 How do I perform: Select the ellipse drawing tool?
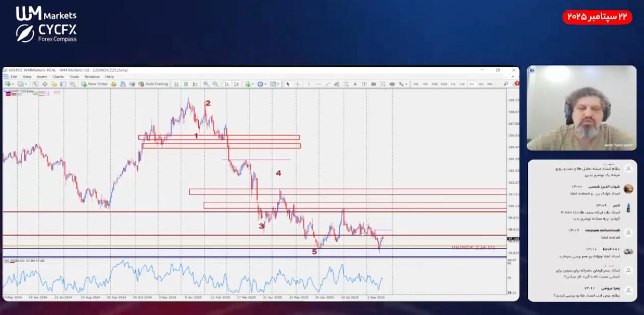point(392,84)
